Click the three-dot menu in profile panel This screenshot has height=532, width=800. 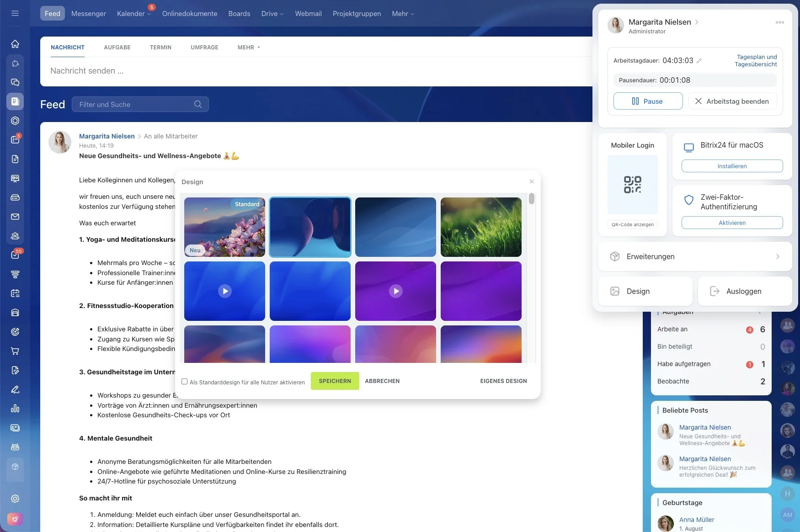780,22
